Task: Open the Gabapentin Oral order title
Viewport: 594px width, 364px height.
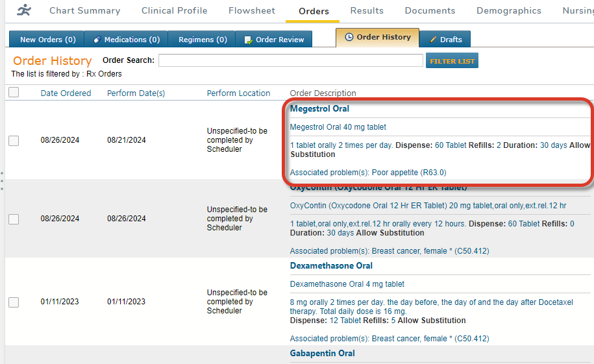Action: (x=323, y=353)
